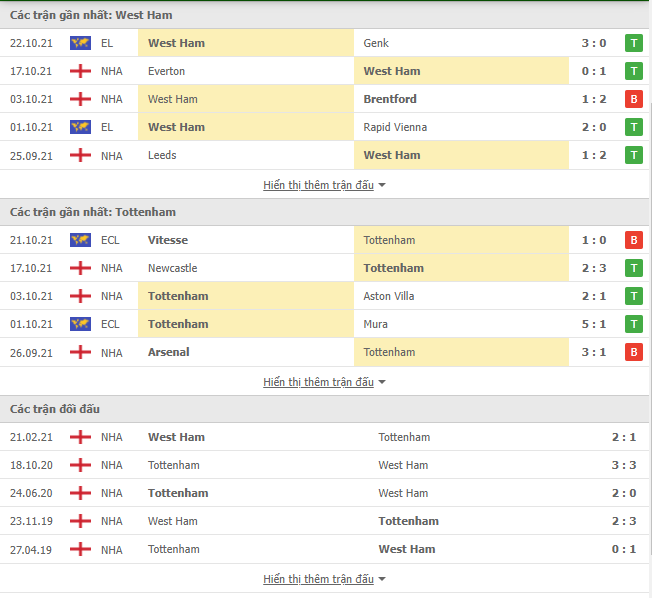The image size is (652, 598).
Task: Click the red B badge for West Ham vs Brentford
Action: click(634, 99)
